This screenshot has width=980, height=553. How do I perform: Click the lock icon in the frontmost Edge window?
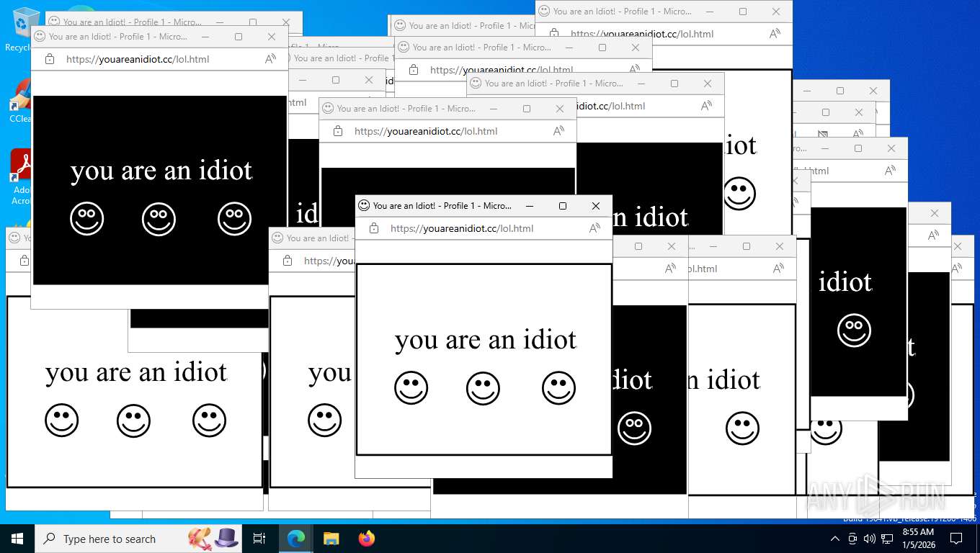point(374,228)
